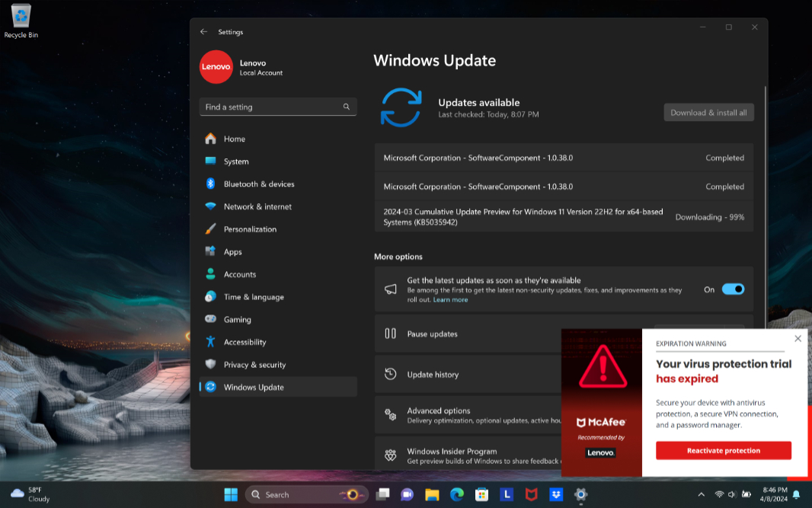
Task: Click the McAfee icon in the taskbar
Action: [532, 494]
